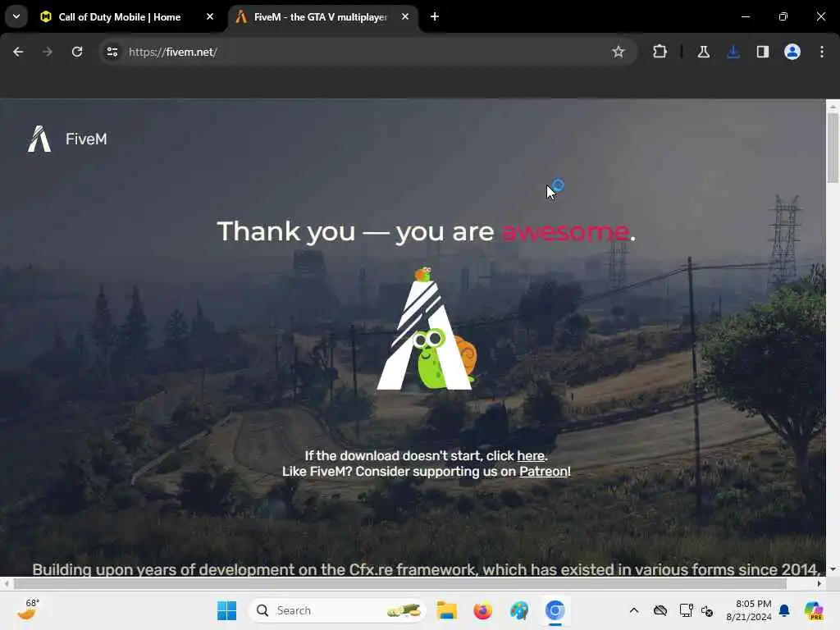Select the Chrome taskbar icon
This screenshot has height=630, width=840.
(x=555, y=610)
